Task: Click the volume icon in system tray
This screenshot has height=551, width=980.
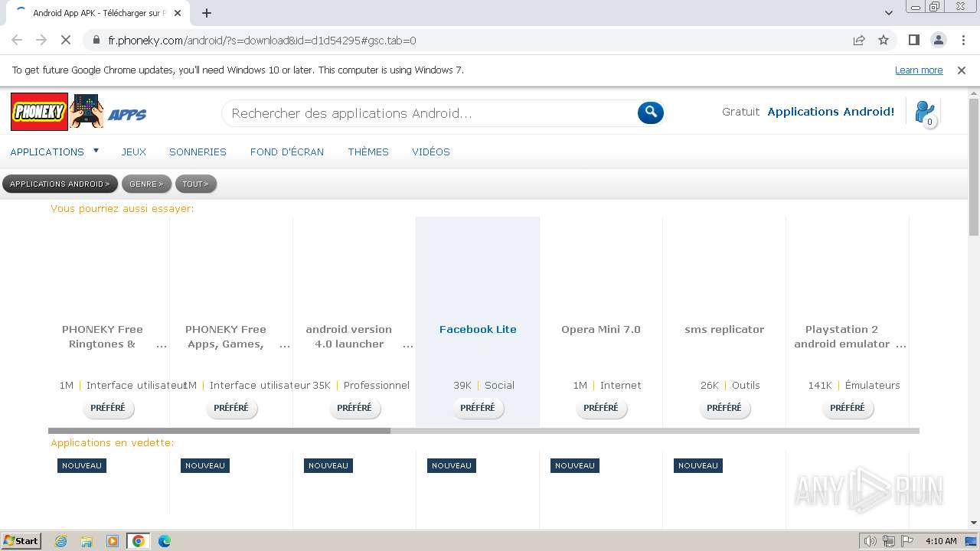Action: (871, 541)
